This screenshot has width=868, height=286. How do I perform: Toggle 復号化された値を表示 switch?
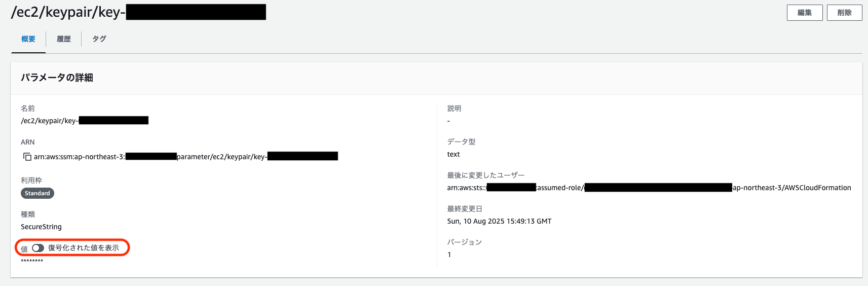38,248
